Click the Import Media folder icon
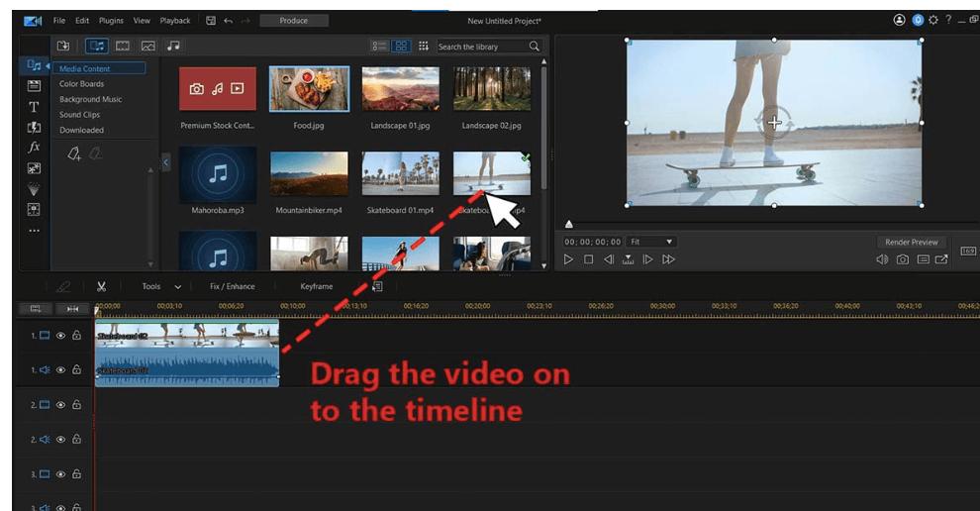The height and width of the screenshot is (511, 980). point(63,46)
